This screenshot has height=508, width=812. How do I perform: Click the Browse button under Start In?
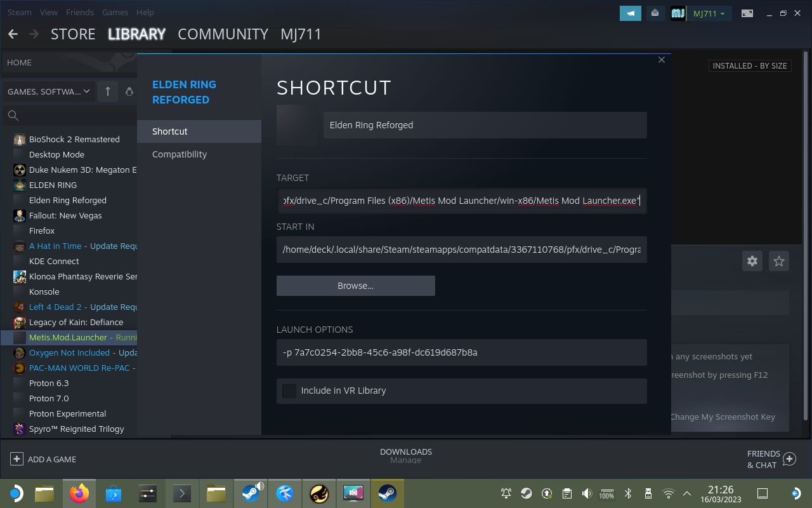tap(355, 285)
